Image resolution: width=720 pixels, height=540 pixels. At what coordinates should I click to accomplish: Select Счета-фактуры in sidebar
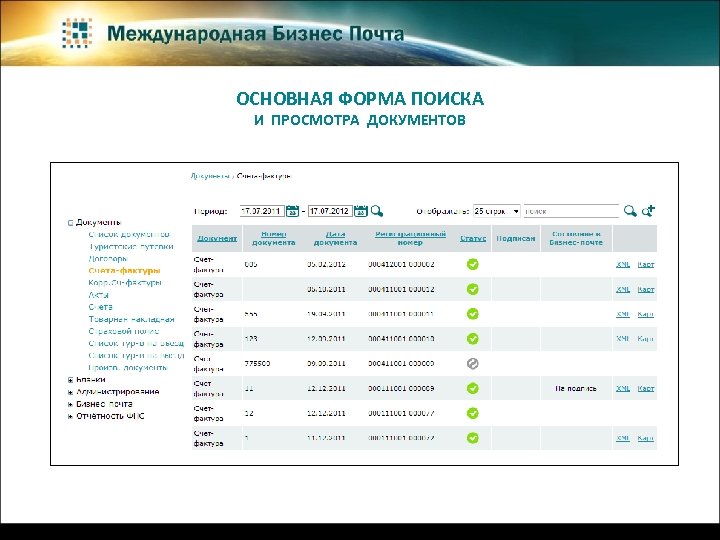[x=124, y=270]
